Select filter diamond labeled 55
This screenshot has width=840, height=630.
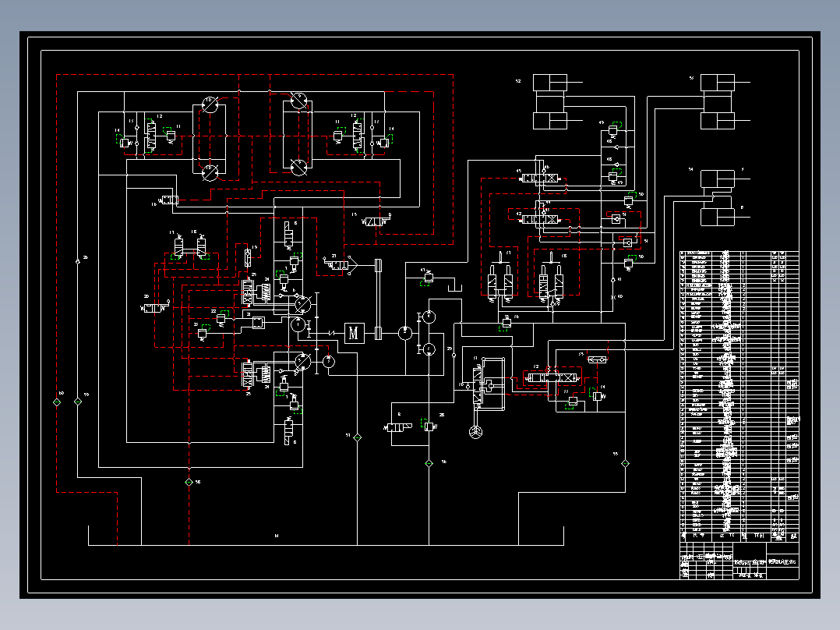pos(625,463)
